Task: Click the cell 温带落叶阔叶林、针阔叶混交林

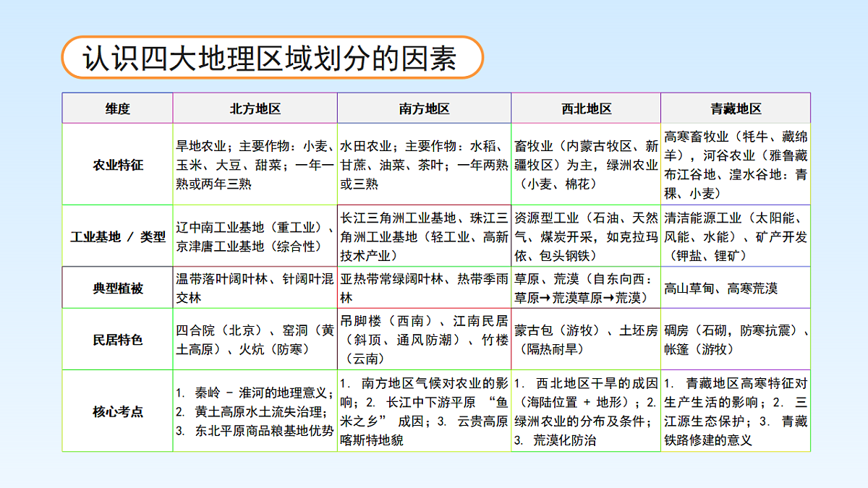Action: 255,288
